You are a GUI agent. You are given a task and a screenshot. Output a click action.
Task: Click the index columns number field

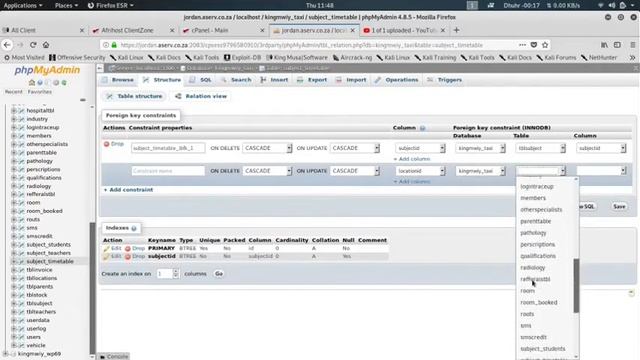pos(167,274)
